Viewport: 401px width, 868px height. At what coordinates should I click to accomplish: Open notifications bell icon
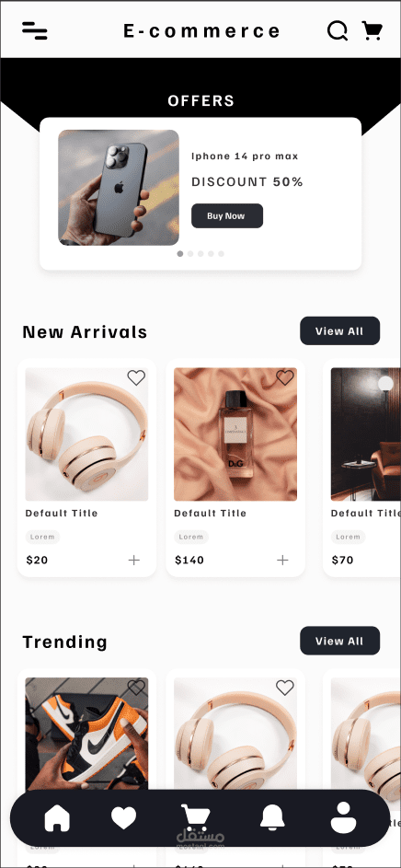[x=272, y=817]
